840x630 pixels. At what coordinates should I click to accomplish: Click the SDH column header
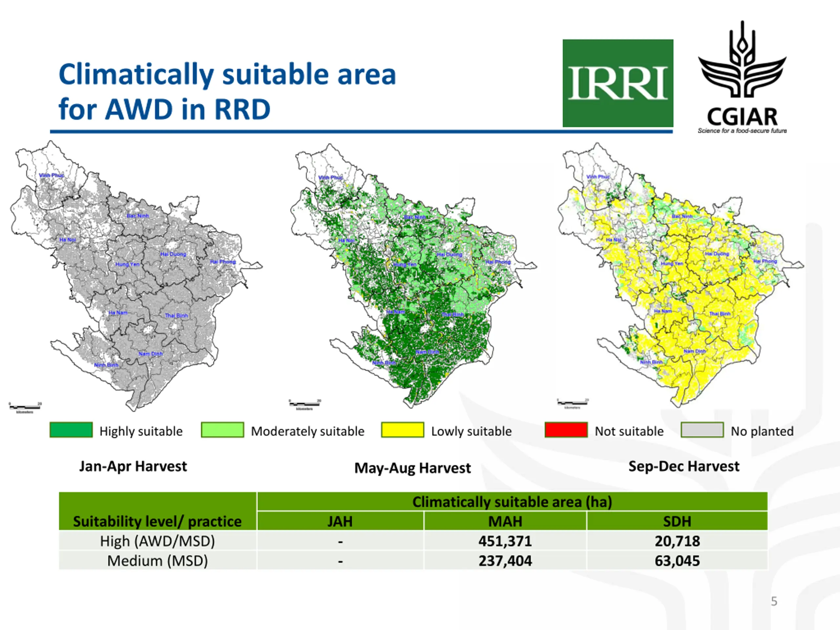click(677, 521)
